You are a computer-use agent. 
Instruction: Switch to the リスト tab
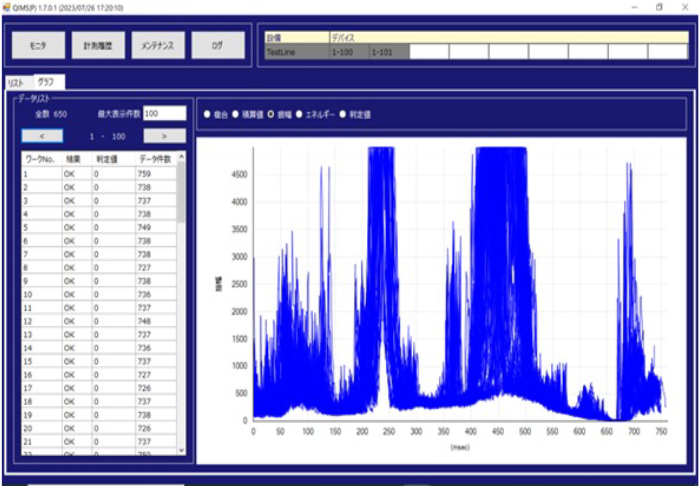click(18, 83)
